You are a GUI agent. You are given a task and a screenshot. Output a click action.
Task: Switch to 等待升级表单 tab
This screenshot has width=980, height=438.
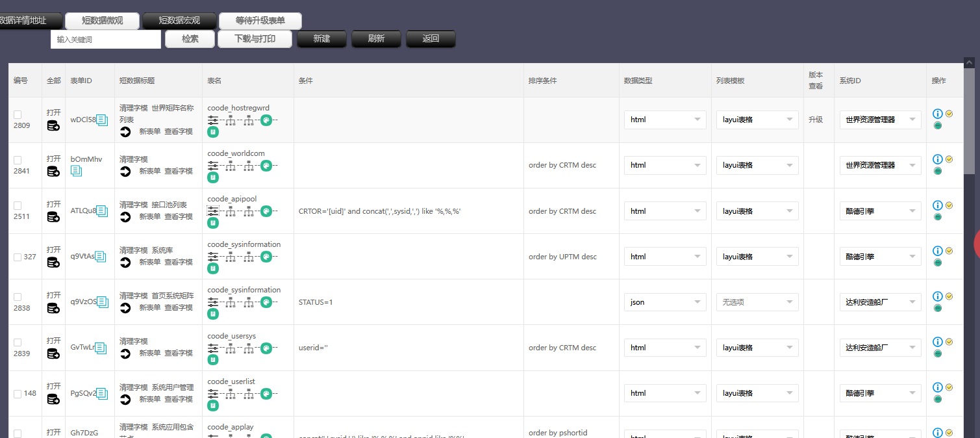point(260,21)
